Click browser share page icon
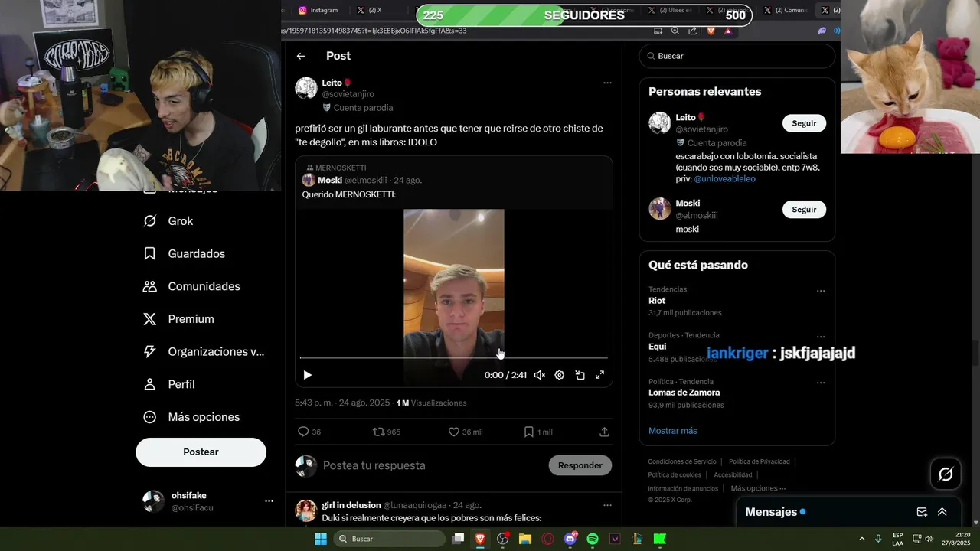 coord(693,31)
